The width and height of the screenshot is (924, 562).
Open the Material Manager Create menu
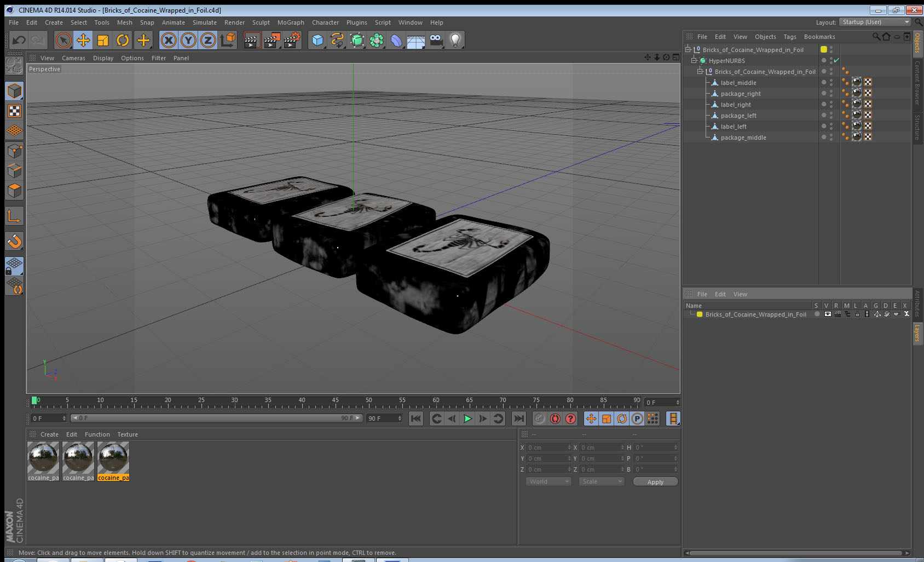[49, 434]
